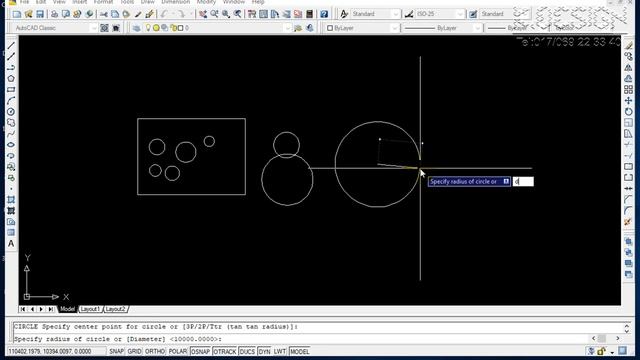The width and height of the screenshot is (640, 360).
Task: Open the QuickCalc calculator icon
Action: pos(309,14)
